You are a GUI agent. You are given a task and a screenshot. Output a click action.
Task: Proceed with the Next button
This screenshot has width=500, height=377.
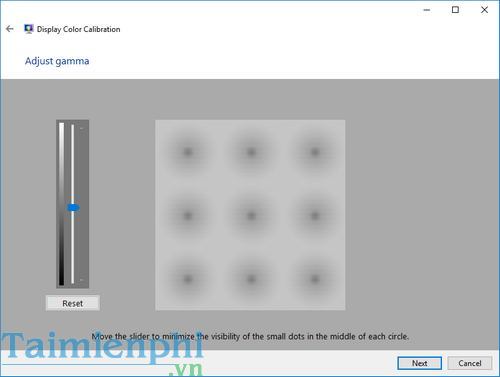pos(420,363)
